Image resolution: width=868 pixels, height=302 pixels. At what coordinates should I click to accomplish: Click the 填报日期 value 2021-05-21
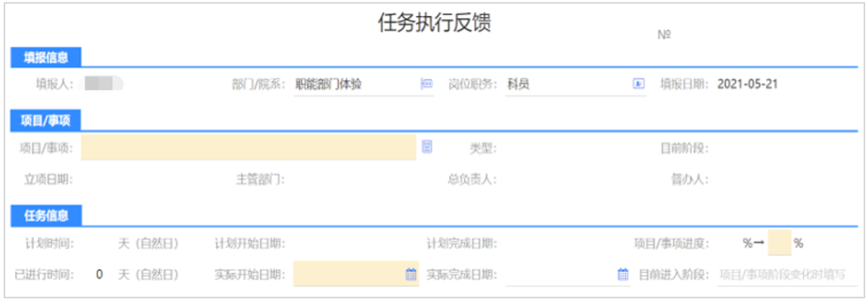coord(747,84)
